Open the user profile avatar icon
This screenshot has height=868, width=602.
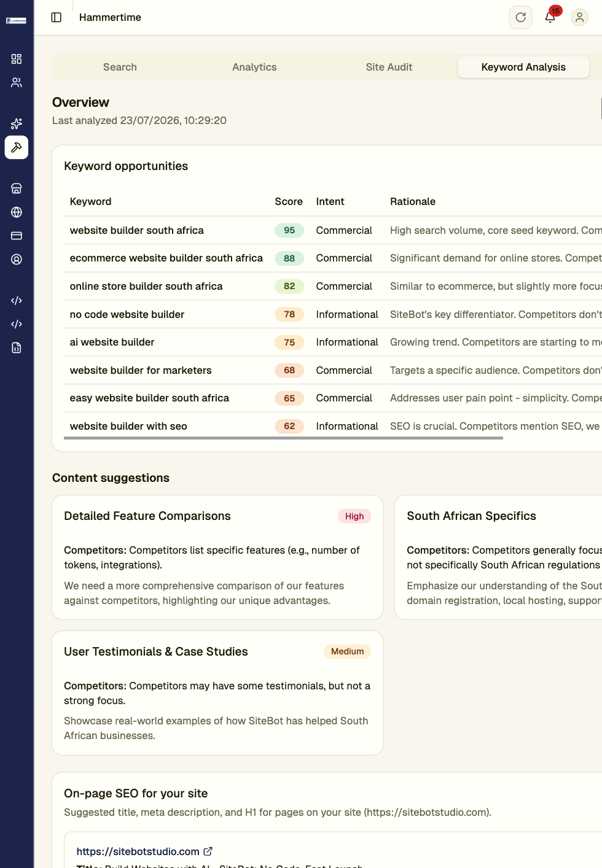coord(579,17)
